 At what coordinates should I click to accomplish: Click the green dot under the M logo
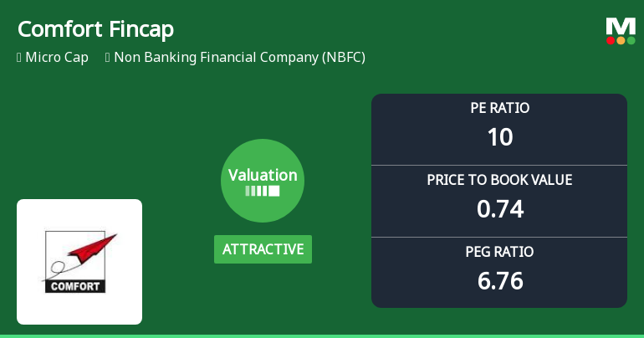[x=631, y=40]
